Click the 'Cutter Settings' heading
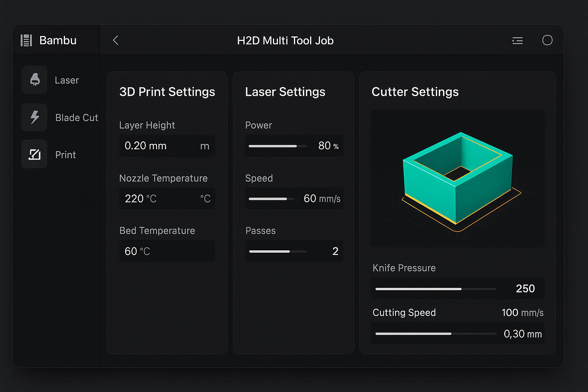This screenshot has width=588, height=392. (x=415, y=92)
